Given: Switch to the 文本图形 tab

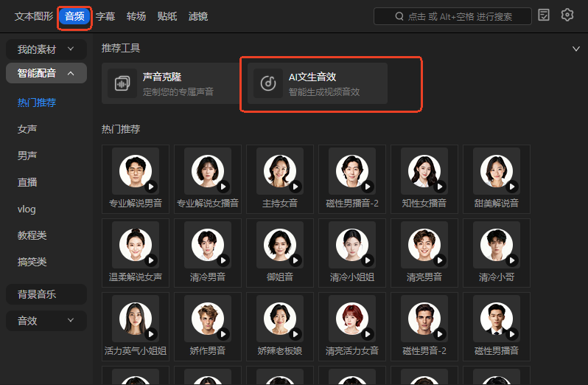Looking at the screenshot, I should (34, 16).
